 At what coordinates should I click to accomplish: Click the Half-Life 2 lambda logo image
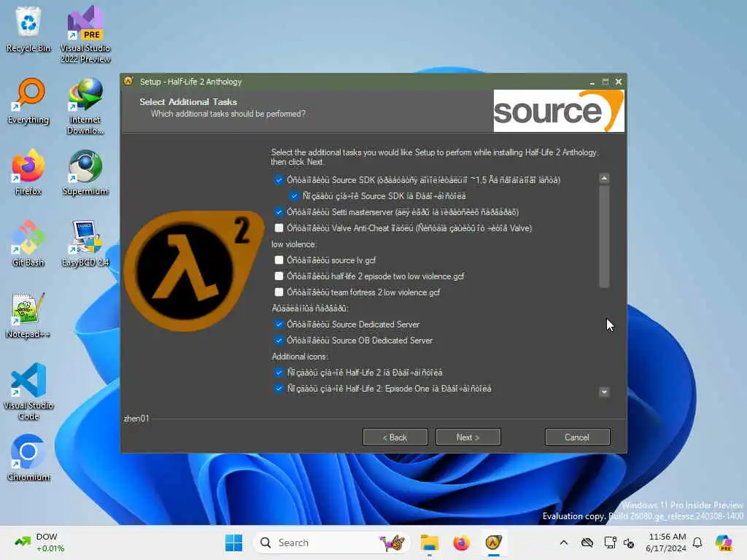[x=193, y=270]
